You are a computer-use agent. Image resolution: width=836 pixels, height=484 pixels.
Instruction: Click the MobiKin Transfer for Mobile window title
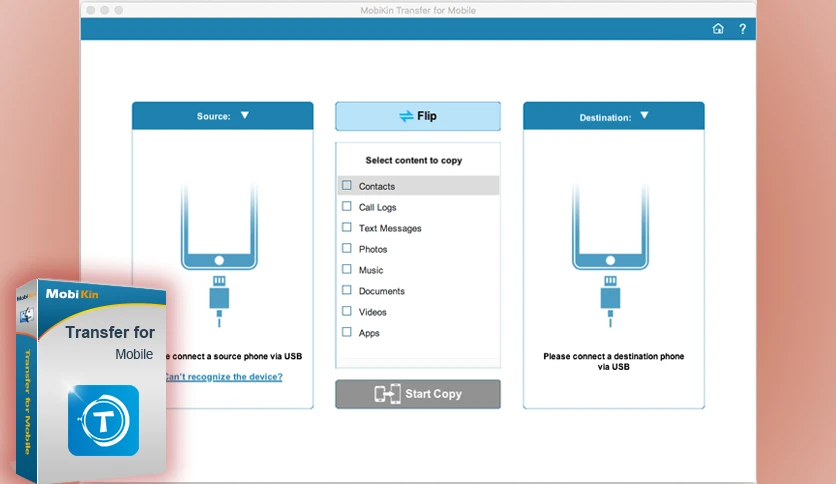click(418, 10)
